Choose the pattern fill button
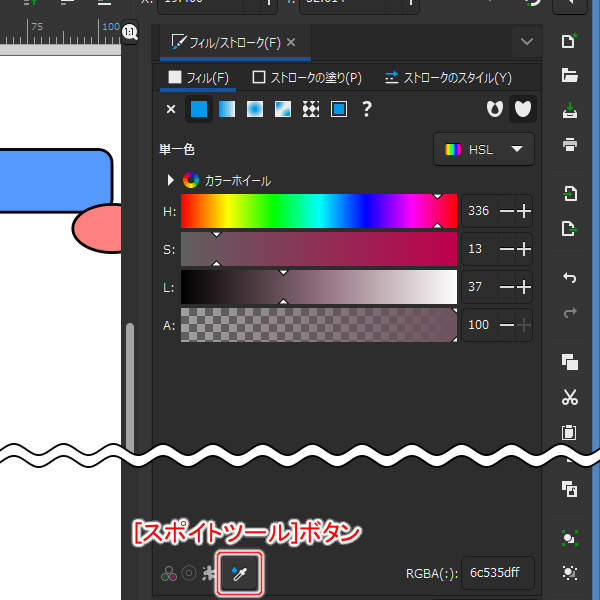The height and width of the screenshot is (600, 600). (311, 109)
